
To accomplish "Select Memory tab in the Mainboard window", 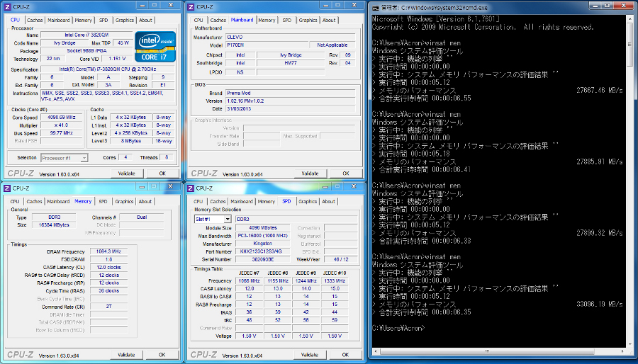I will coord(267,20).
